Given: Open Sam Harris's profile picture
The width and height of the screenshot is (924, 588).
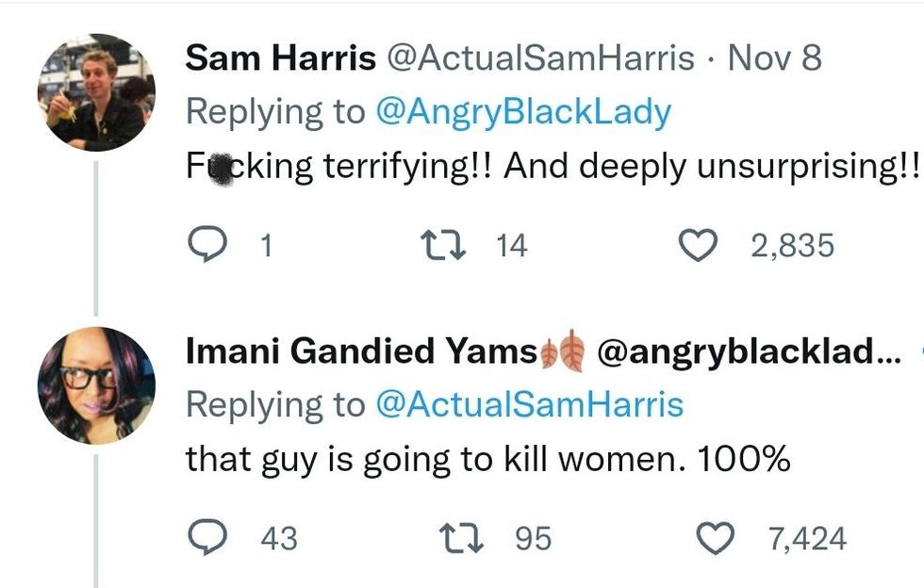Looking at the screenshot, I should (96, 92).
